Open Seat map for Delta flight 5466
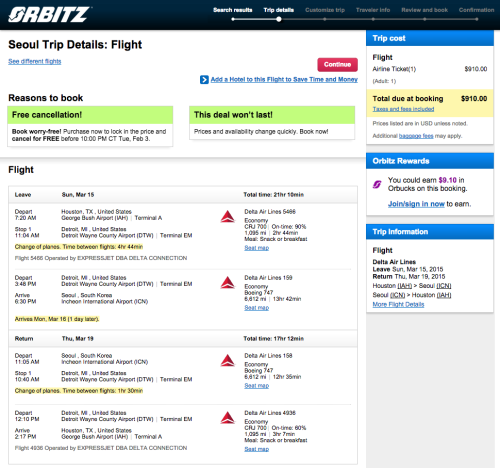Screen dimensions: 500x468 pos(257,248)
